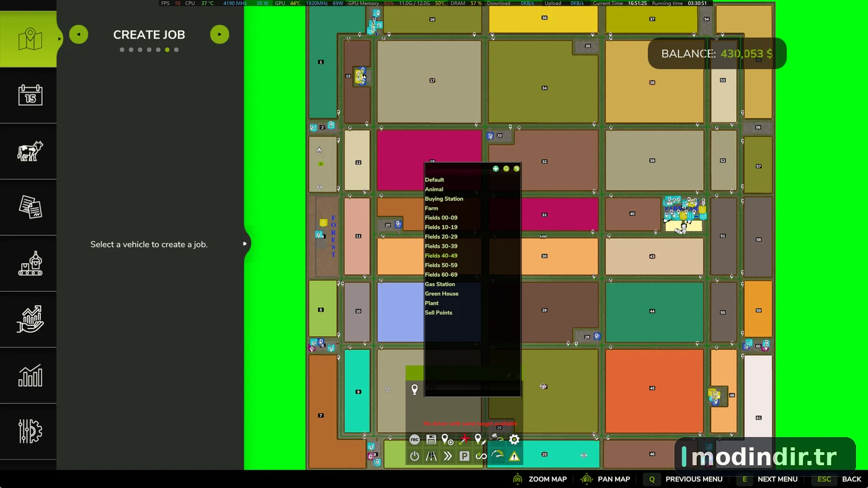This screenshot has height=488, width=868.
Task: Click the ZOOM MAP control hint
Action: [540, 479]
